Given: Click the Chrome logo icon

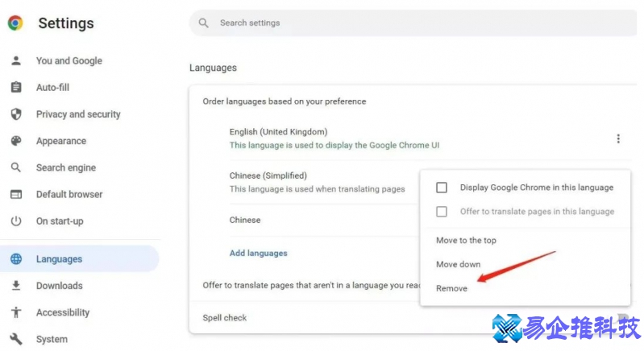Looking at the screenshot, I should click(x=15, y=23).
